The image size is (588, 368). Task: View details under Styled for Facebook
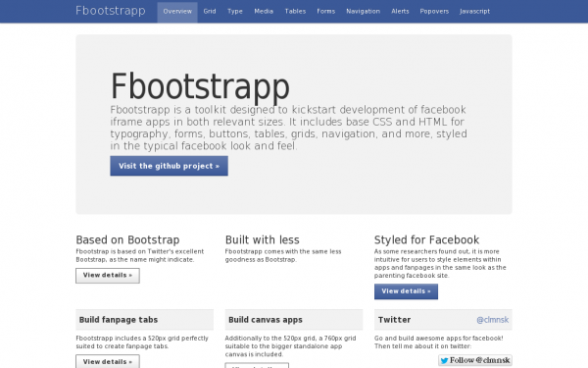(x=406, y=291)
